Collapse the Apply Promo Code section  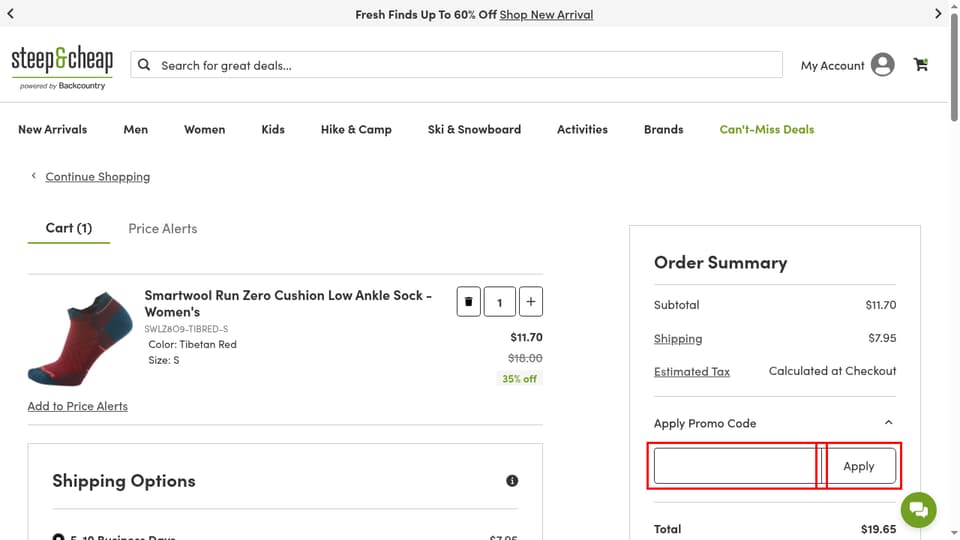point(888,422)
